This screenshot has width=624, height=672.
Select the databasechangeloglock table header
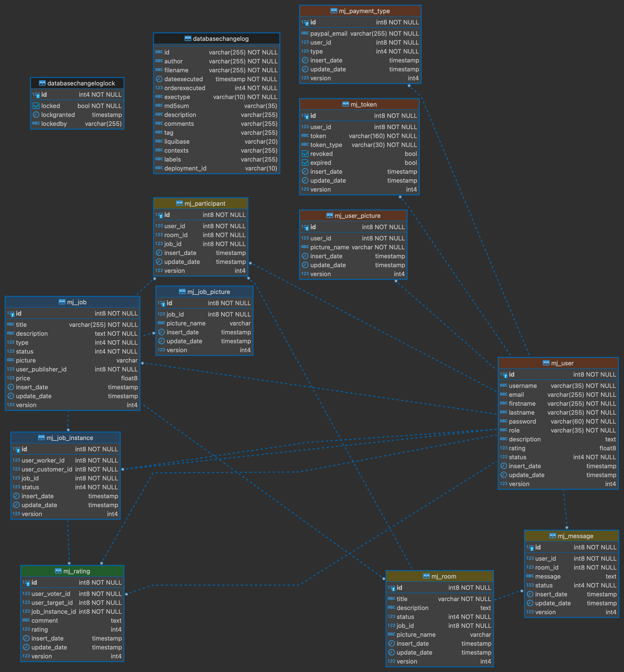point(77,83)
